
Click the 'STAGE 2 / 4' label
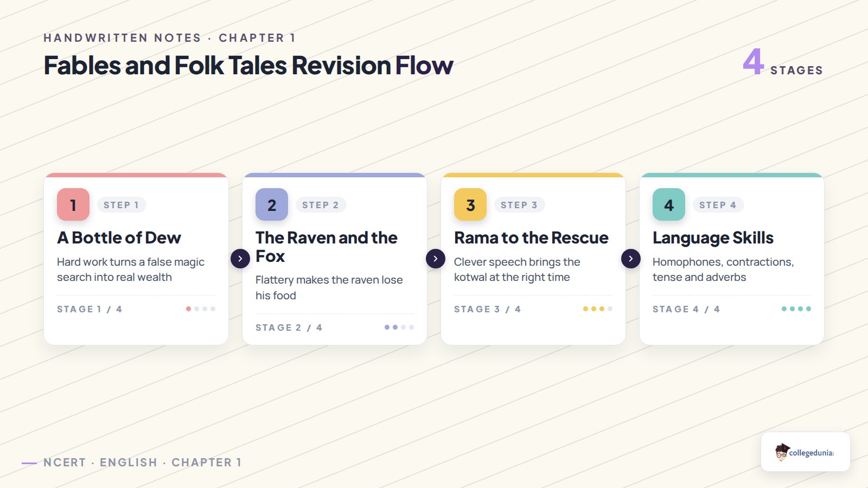[289, 328]
